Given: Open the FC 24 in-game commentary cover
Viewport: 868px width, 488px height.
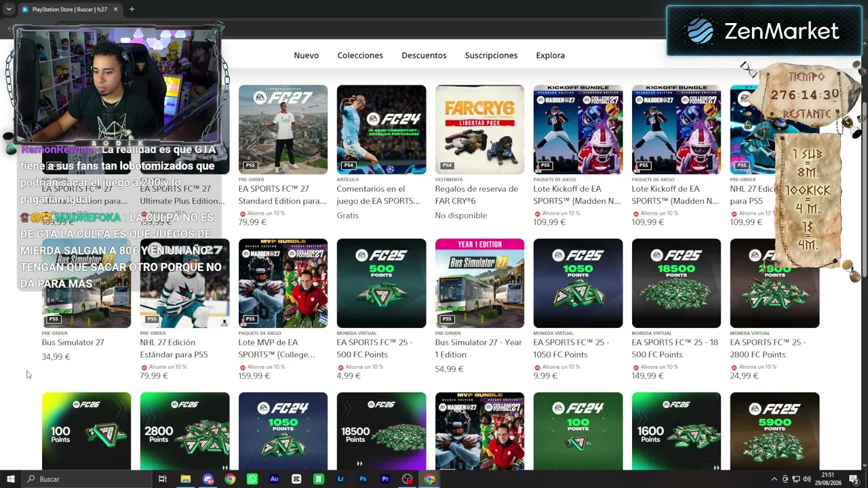Looking at the screenshot, I should point(381,129).
